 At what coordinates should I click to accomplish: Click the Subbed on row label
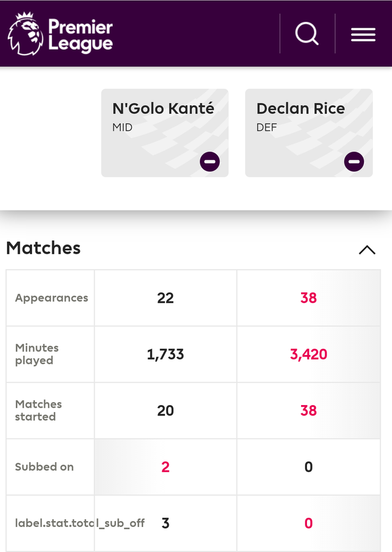tap(44, 467)
